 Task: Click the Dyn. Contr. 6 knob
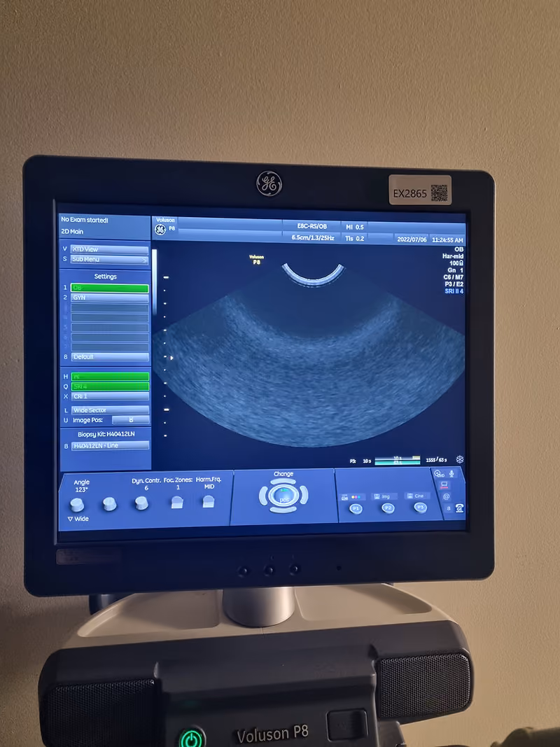coord(141,503)
